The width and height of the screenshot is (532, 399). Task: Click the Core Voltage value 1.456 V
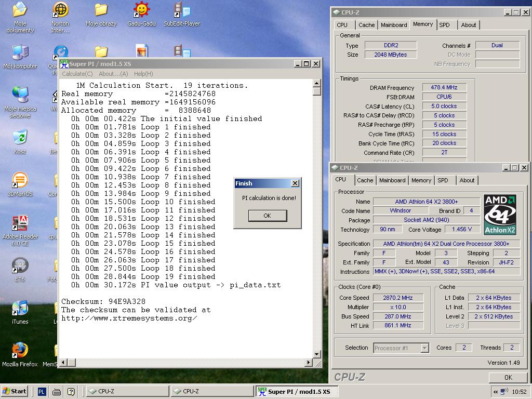click(x=462, y=229)
